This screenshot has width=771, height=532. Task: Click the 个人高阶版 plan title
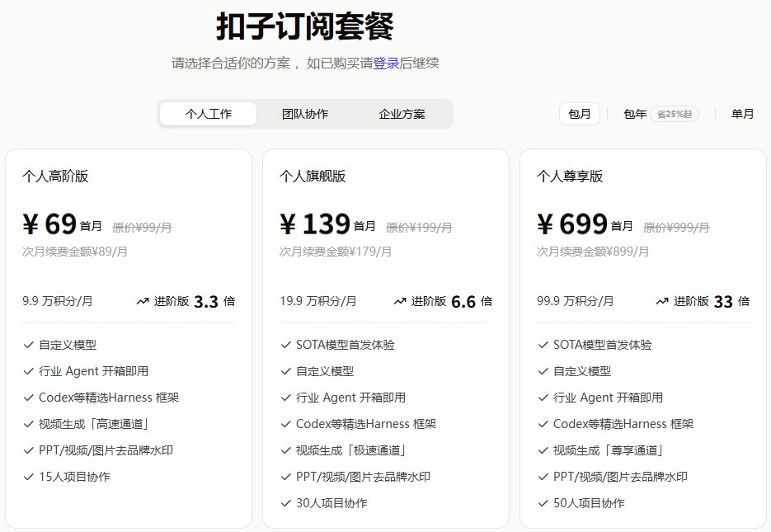pyautogui.click(x=55, y=176)
